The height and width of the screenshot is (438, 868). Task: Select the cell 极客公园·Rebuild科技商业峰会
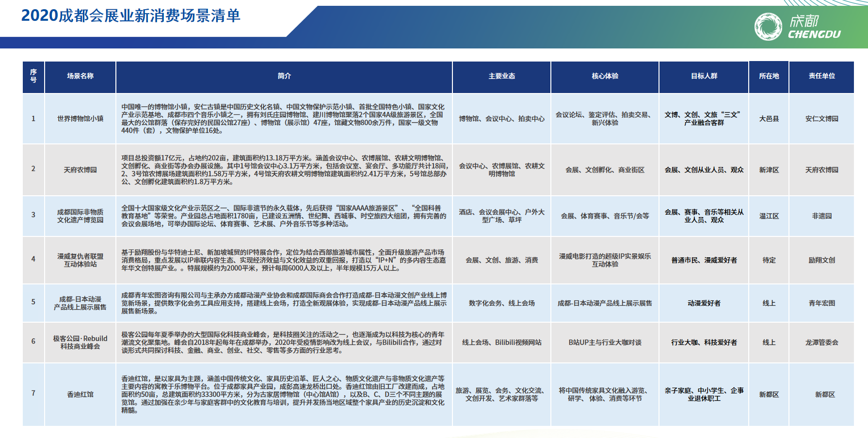click(x=80, y=343)
